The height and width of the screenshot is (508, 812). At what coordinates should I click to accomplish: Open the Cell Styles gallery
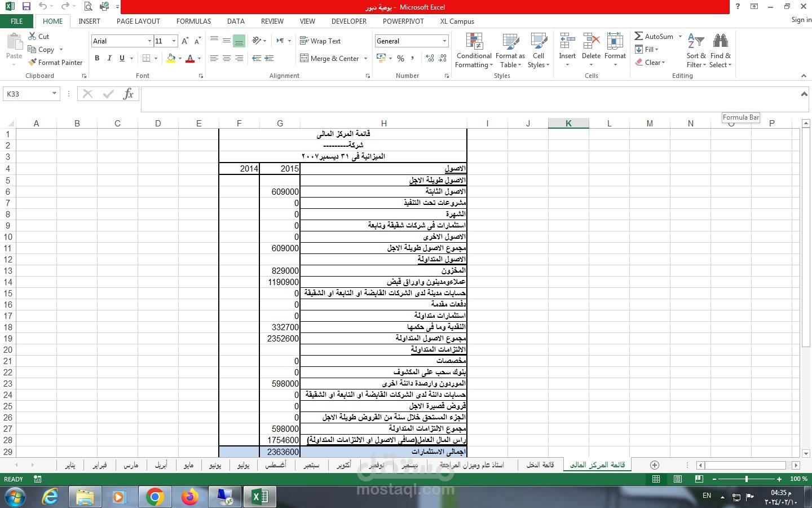click(539, 51)
